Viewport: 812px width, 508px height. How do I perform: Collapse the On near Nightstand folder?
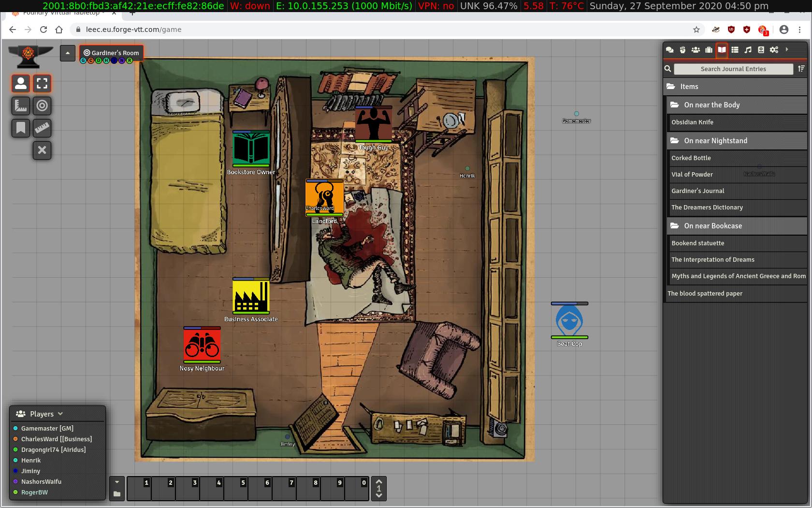pos(737,141)
